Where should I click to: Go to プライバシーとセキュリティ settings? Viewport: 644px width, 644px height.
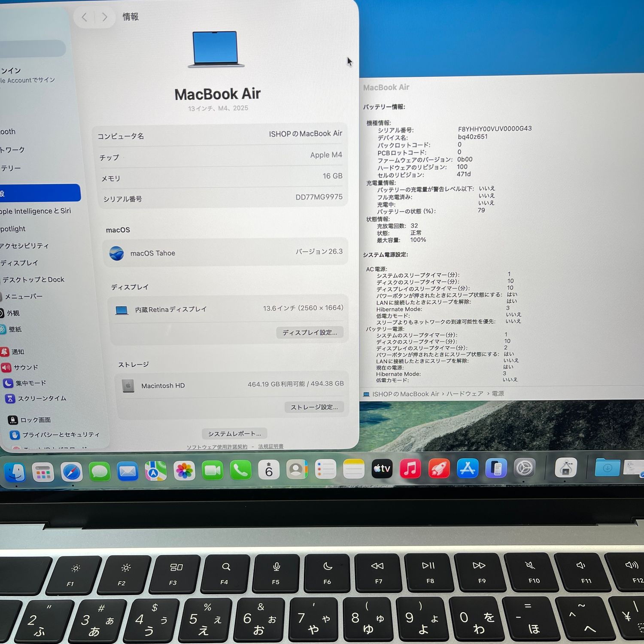61,435
